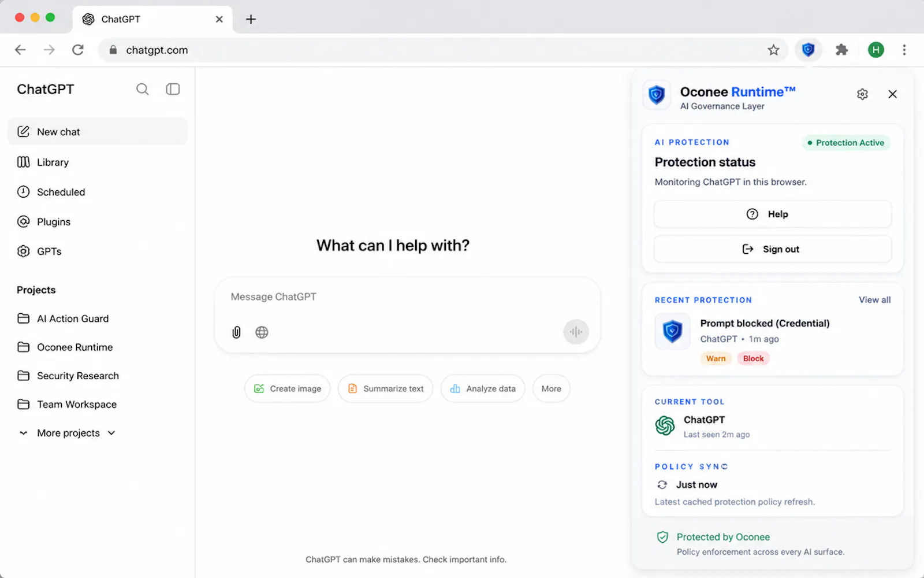
Task: Show More suggestion options
Action: tap(551, 389)
